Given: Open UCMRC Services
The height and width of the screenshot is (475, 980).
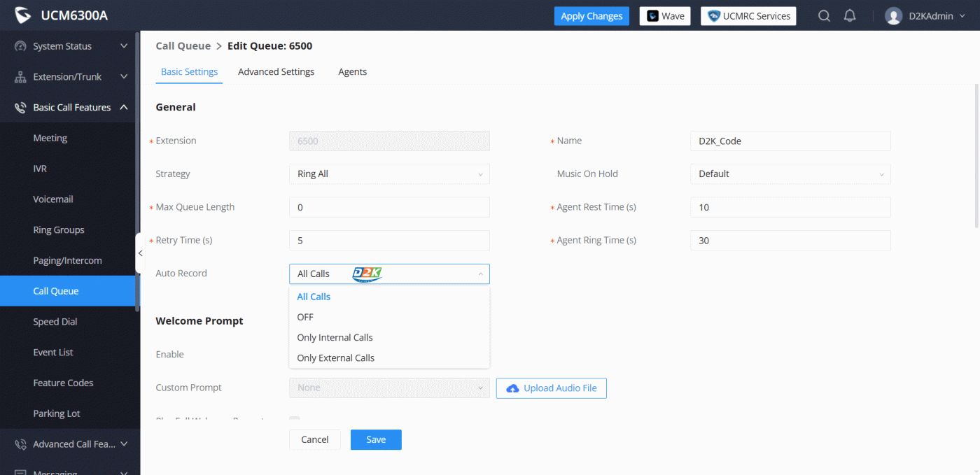Looking at the screenshot, I should [748, 16].
